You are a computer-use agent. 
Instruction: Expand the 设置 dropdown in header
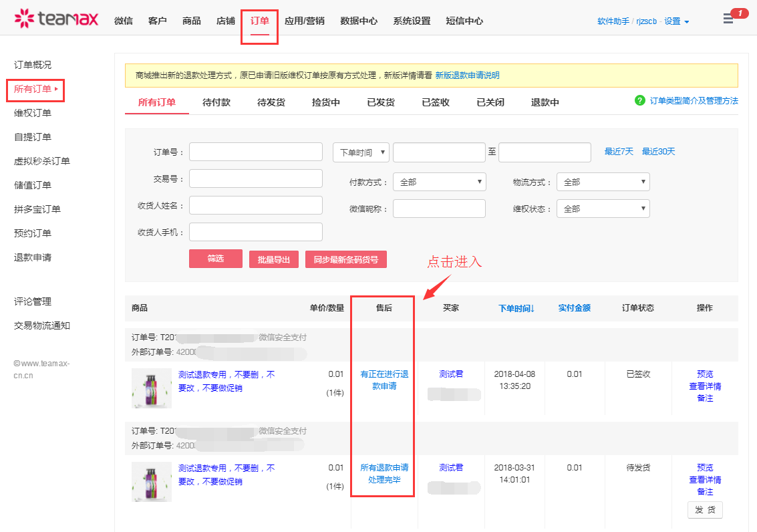676,21
